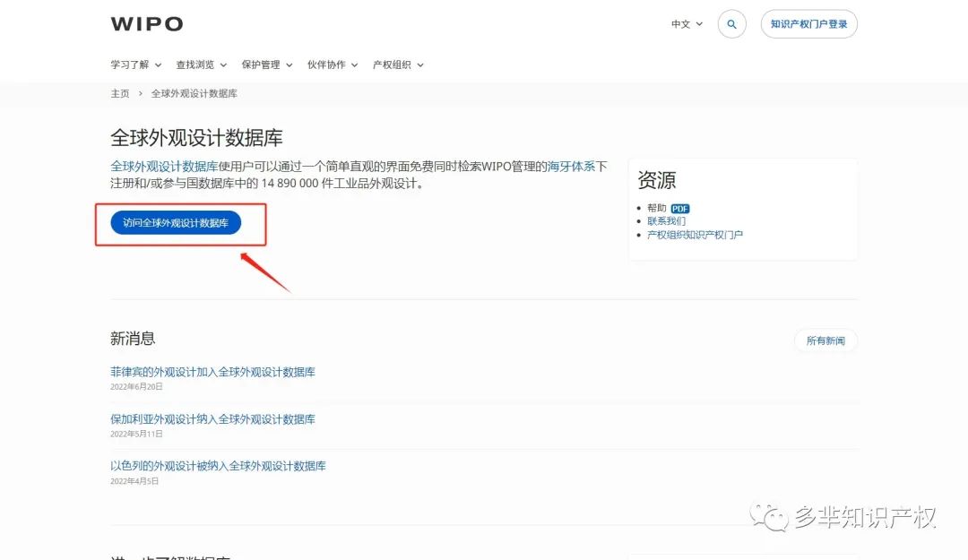
Task: Expand the 伙伴协作 menu
Action: [x=333, y=65]
